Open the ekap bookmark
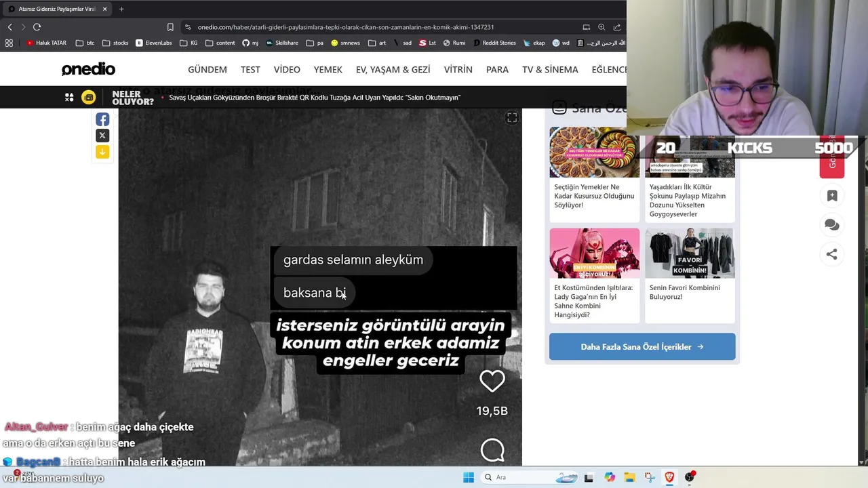The height and width of the screenshot is (488, 868). 534,43
